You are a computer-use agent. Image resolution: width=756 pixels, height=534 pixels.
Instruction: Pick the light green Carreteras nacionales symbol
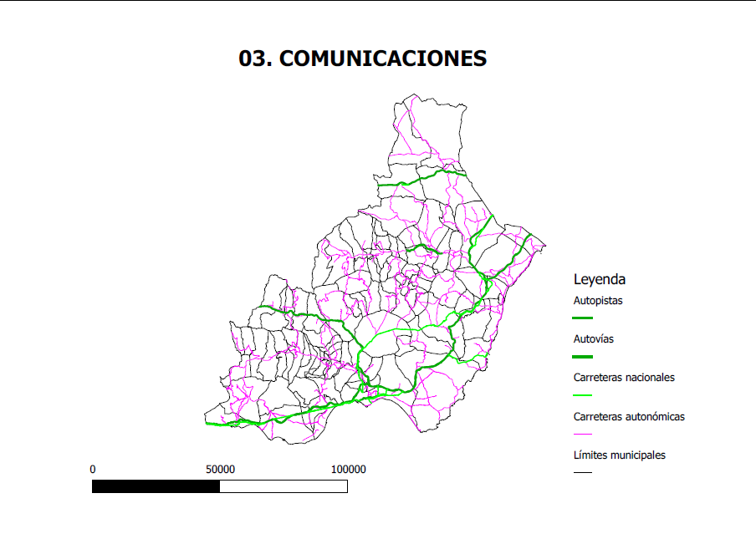click(x=582, y=395)
